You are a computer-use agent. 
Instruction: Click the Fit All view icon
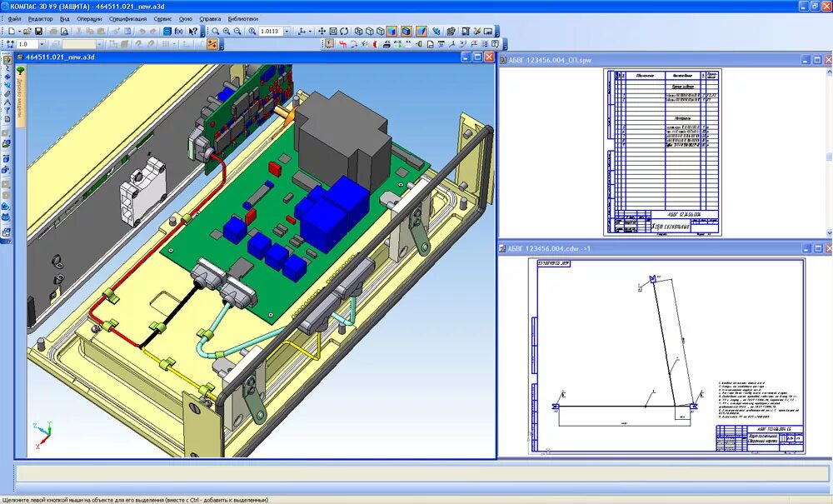(x=333, y=32)
